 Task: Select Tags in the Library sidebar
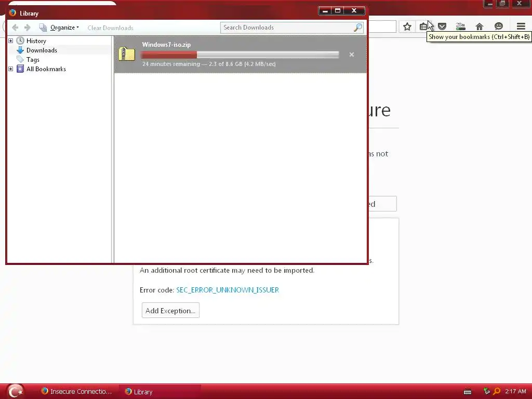click(x=33, y=60)
